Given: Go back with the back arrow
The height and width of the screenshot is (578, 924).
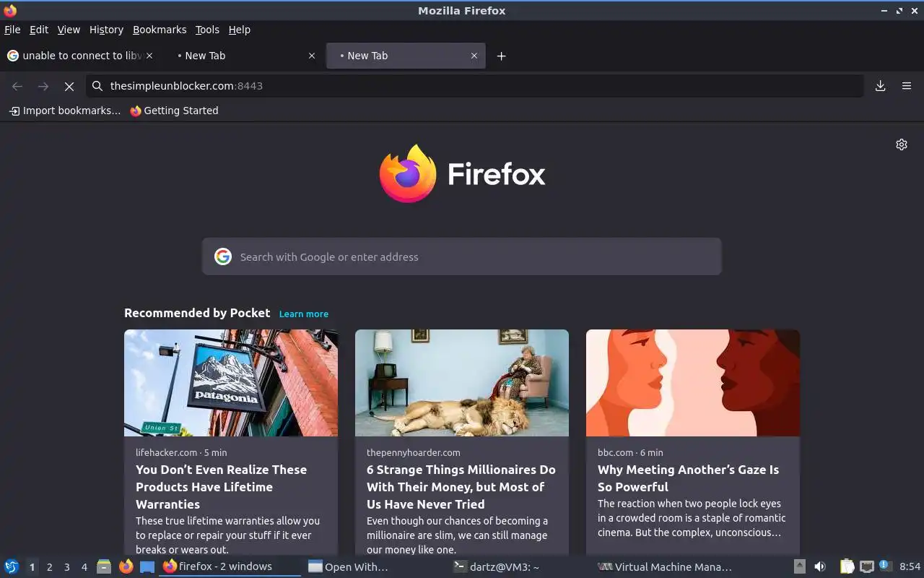Looking at the screenshot, I should coord(17,86).
